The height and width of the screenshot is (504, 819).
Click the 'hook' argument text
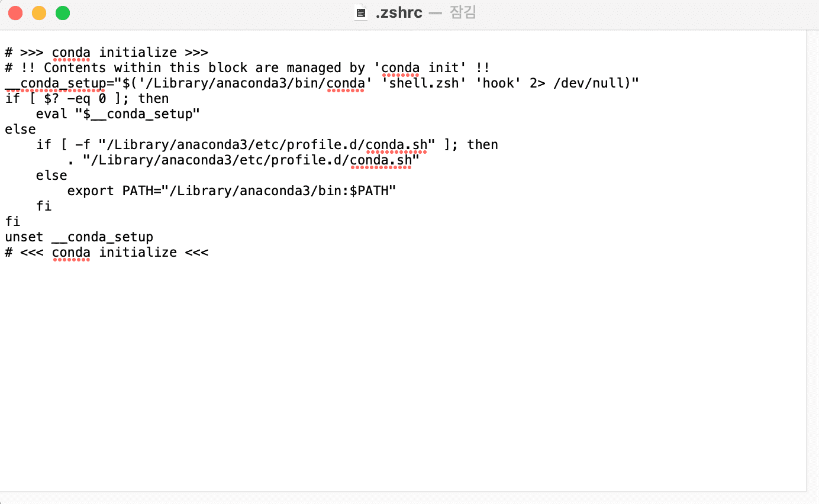498,83
